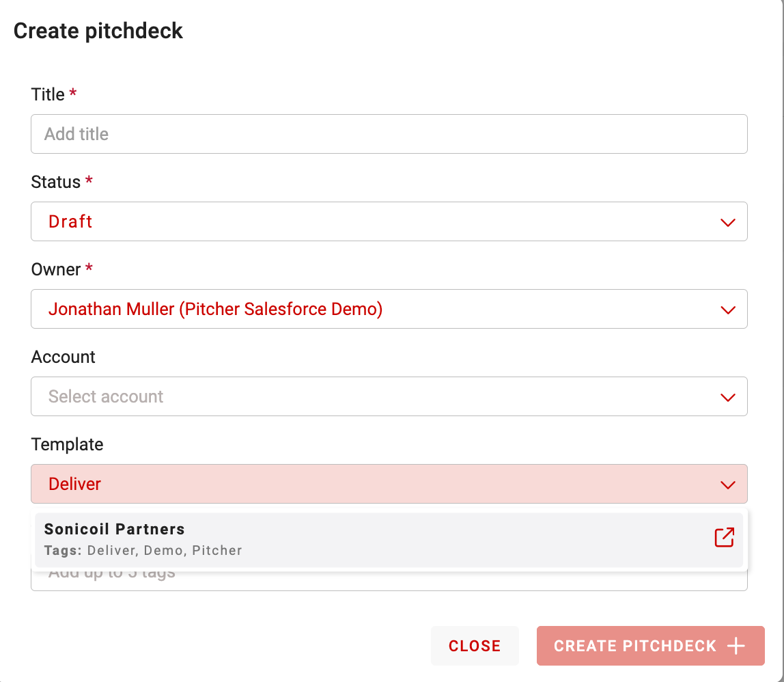Click the Account dropdown chevron arrow
The width and height of the screenshot is (784, 682).
tap(727, 397)
